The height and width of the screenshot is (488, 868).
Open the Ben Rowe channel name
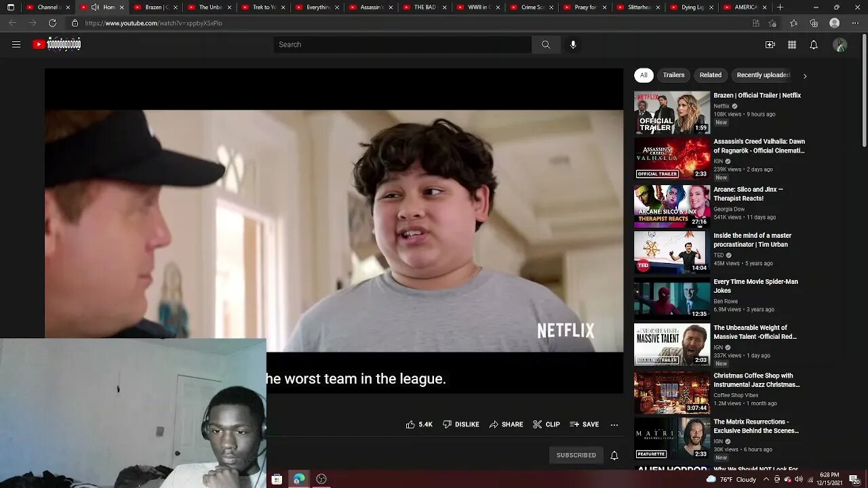click(726, 301)
